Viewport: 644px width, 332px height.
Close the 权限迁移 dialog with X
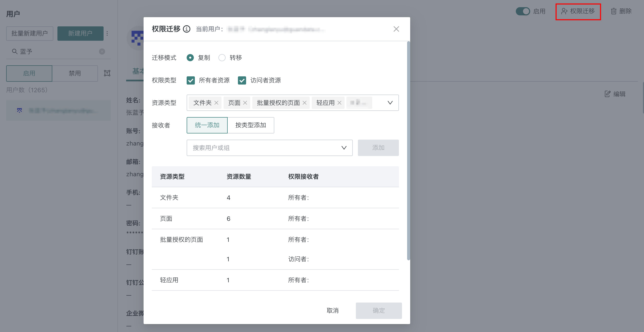(x=396, y=29)
